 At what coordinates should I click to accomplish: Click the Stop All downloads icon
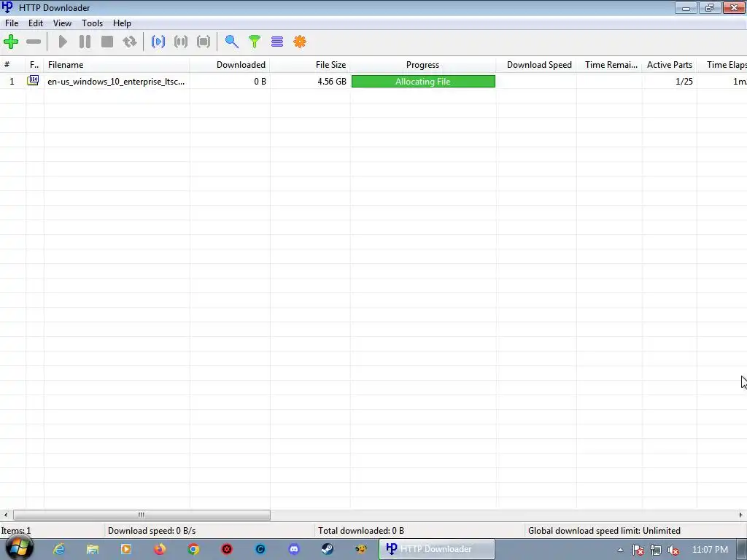(204, 42)
